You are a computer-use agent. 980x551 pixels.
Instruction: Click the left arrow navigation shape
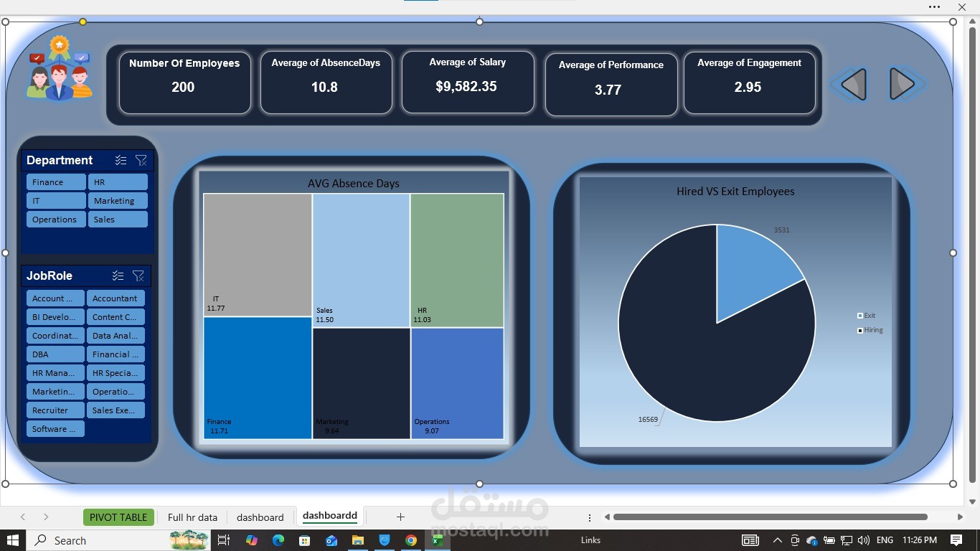pos(853,85)
